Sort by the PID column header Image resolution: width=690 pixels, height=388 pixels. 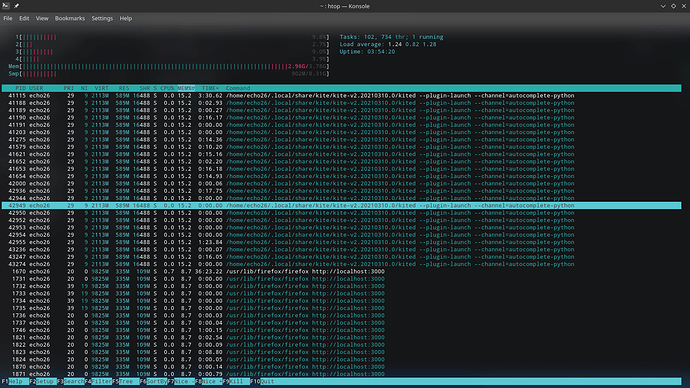pyautogui.click(x=20, y=88)
